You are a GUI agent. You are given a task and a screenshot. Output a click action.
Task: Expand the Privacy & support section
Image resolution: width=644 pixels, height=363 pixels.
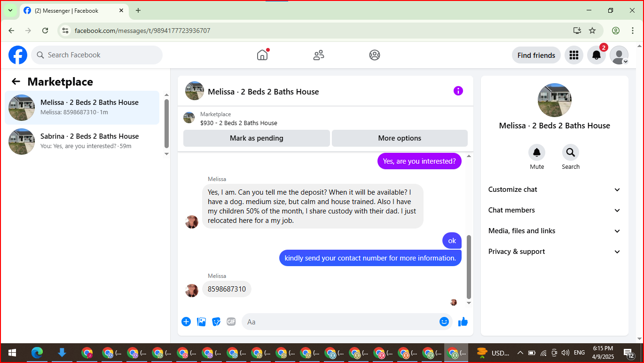pyautogui.click(x=555, y=252)
